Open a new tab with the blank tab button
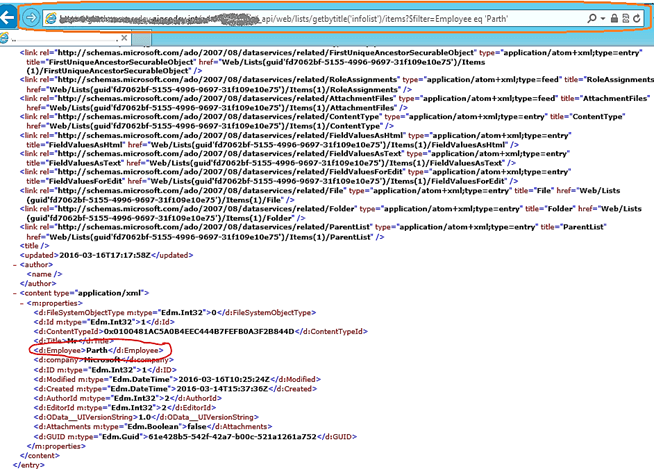The image size is (654, 469). pos(141,39)
